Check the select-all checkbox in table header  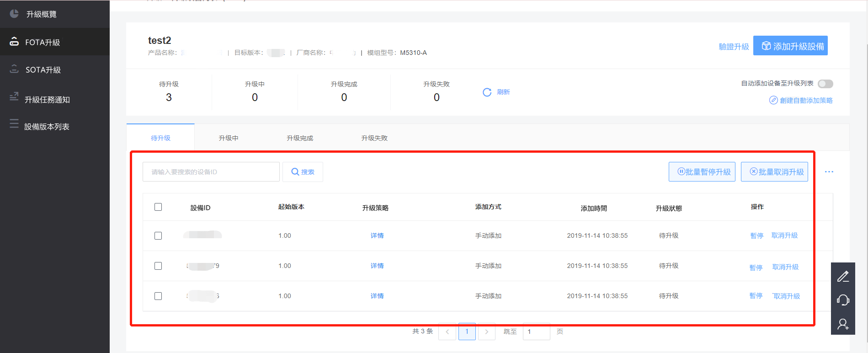(x=158, y=207)
